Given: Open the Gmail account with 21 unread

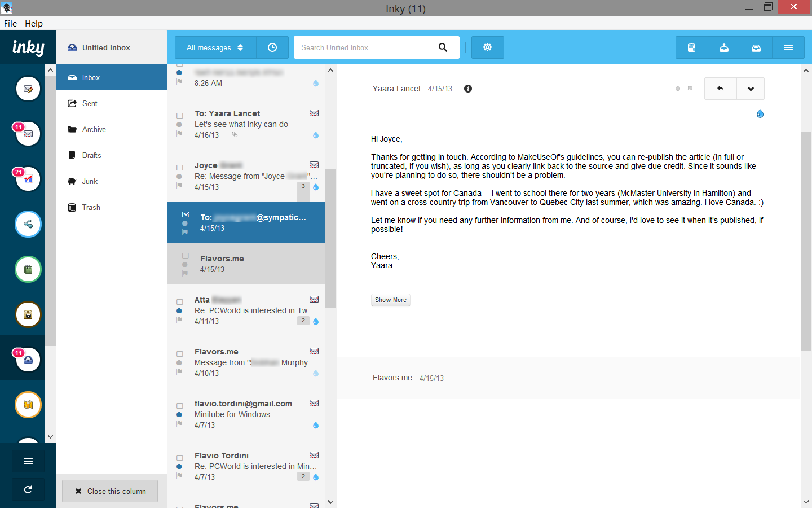Looking at the screenshot, I should coord(28,179).
